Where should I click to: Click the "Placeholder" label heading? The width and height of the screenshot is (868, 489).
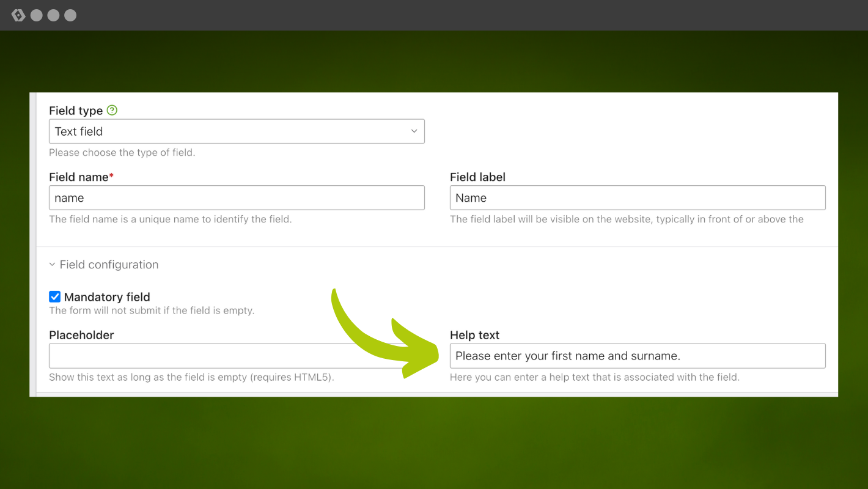pyautogui.click(x=81, y=335)
